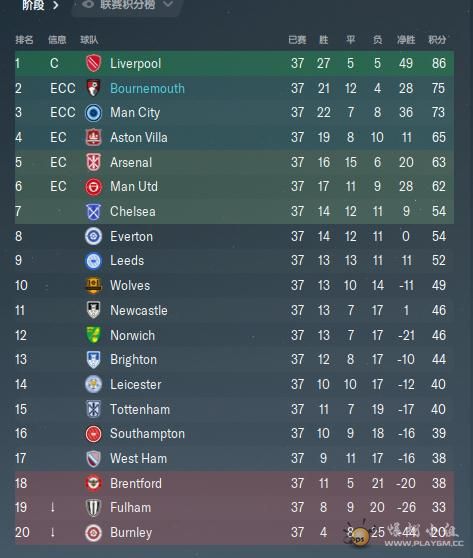Image resolution: width=473 pixels, height=558 pixels.
Task: Select the Man City crest icon
Action: tap(93, 113)
